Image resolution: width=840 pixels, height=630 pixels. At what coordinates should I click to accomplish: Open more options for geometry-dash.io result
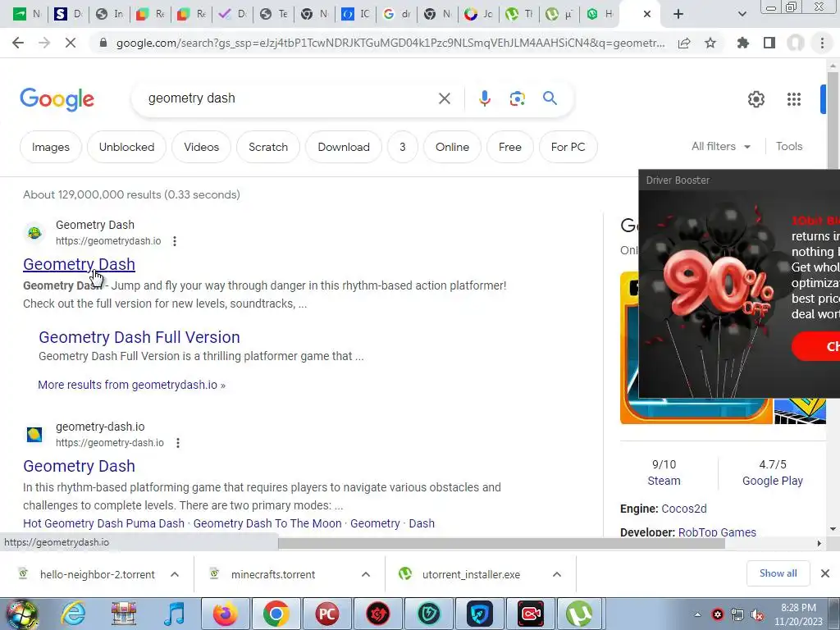(178, 443)
